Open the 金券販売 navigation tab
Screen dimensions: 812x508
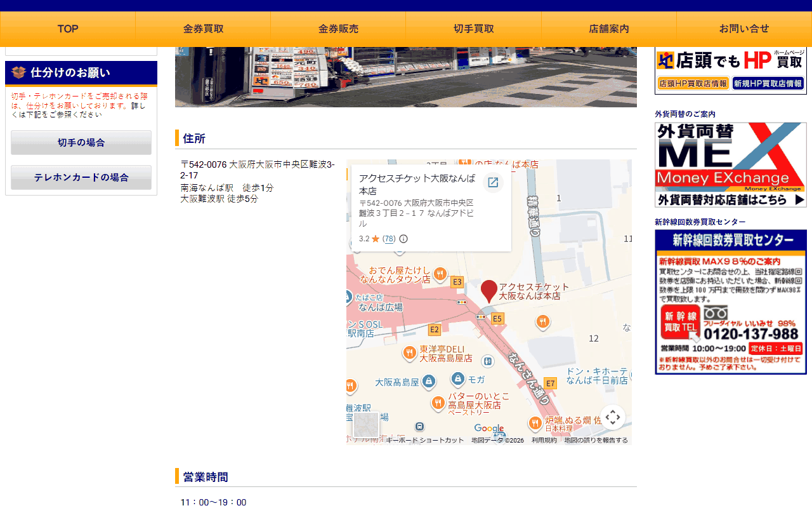pyautogui.click(x=338, y=29)
